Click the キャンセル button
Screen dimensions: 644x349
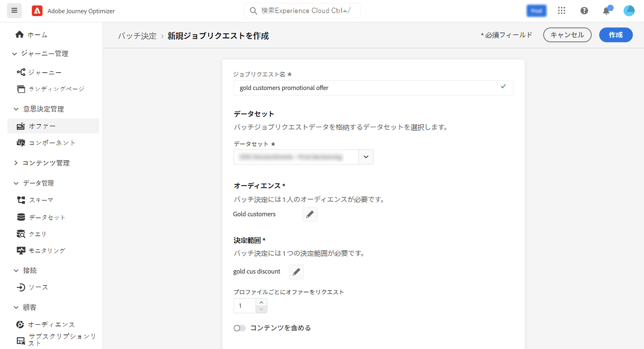[567, 35]
